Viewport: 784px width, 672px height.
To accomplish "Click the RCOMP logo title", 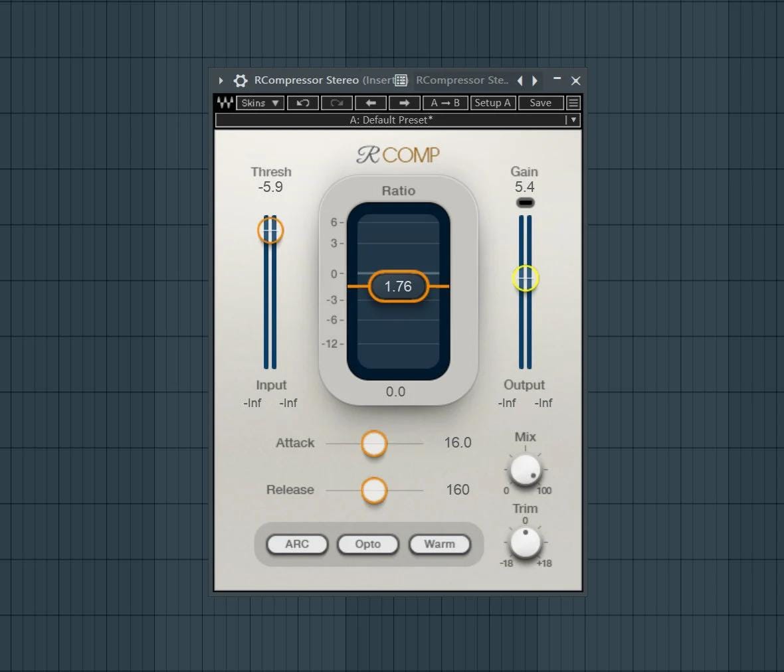I will [x=398, y=155].
